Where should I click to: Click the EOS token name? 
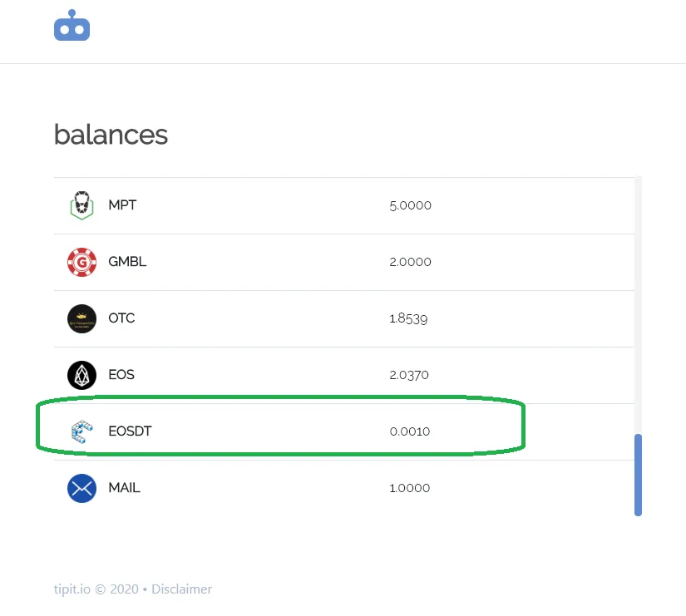coord(121,374)
